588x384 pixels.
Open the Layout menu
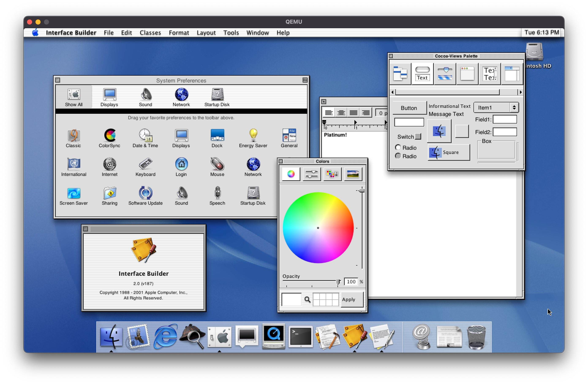pos(206,33)
